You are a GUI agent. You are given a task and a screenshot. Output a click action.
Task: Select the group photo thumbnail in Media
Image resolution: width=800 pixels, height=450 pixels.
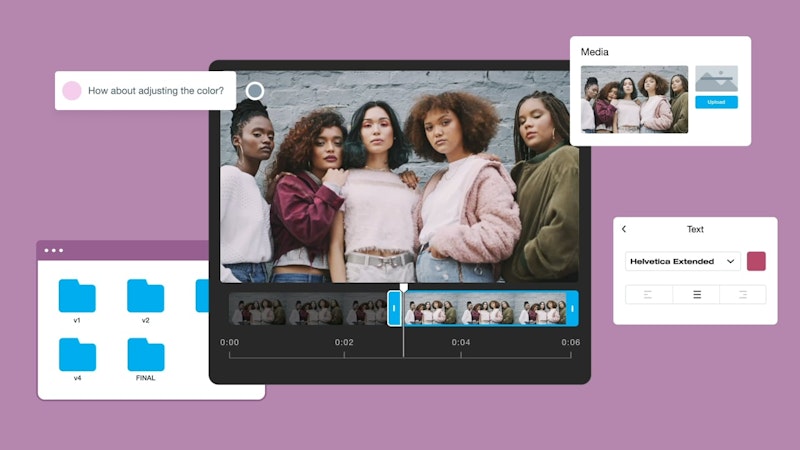coord(634,100)
